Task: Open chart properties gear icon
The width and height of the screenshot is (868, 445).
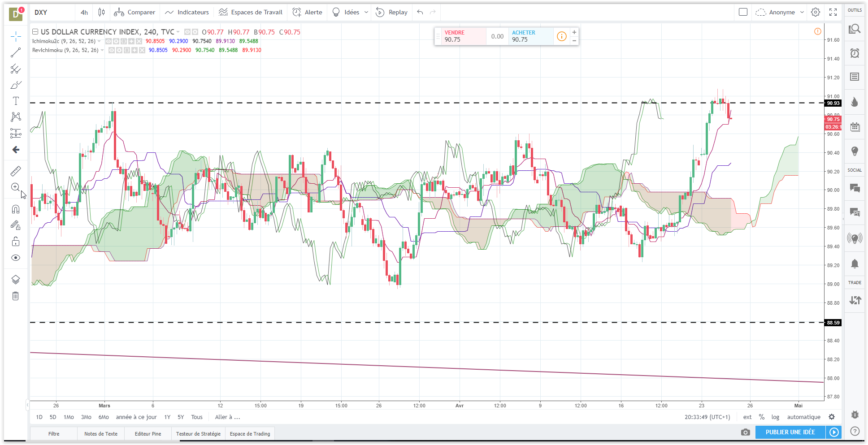Action: point(816,12)
